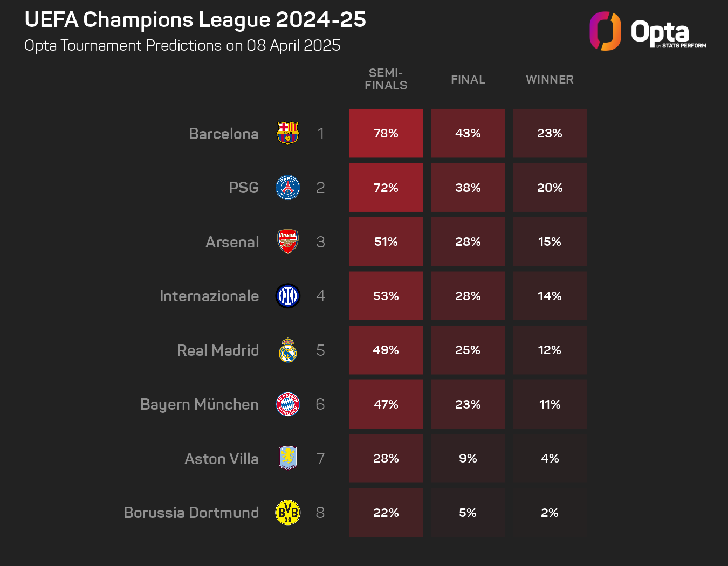Select the WINNER column header
The height and width of the screenshot is (566, 728).
coord(550,80)
